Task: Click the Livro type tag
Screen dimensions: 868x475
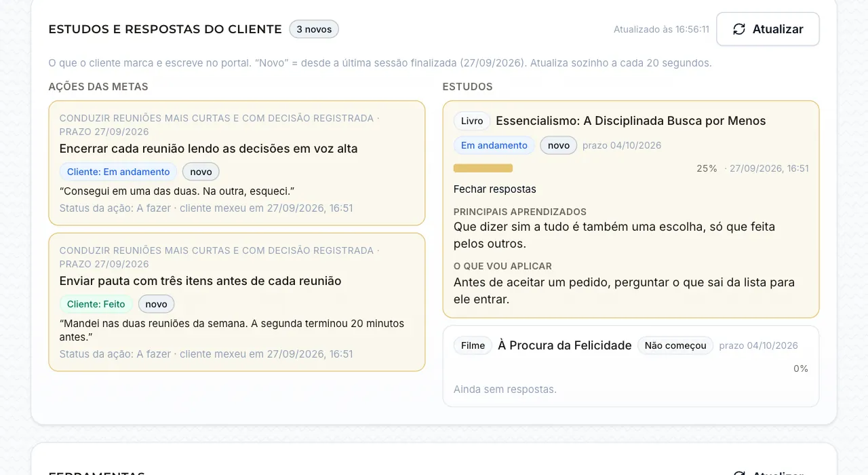Action: 472,121
